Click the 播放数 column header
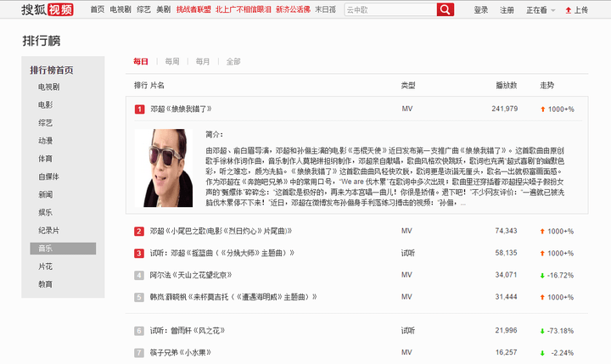 (506, 86)
